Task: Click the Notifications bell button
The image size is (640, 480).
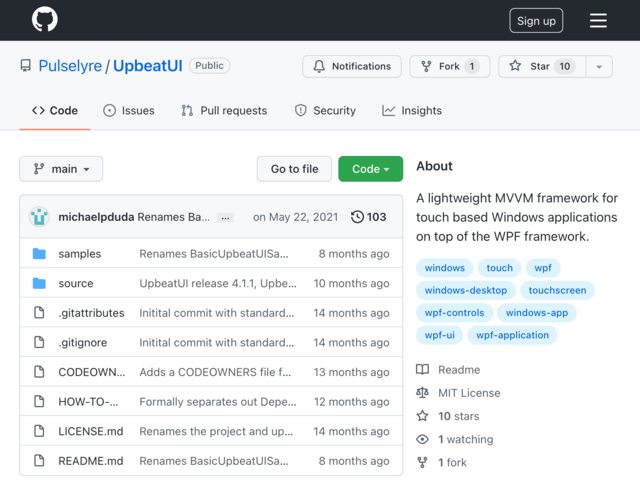Action: 352,66
